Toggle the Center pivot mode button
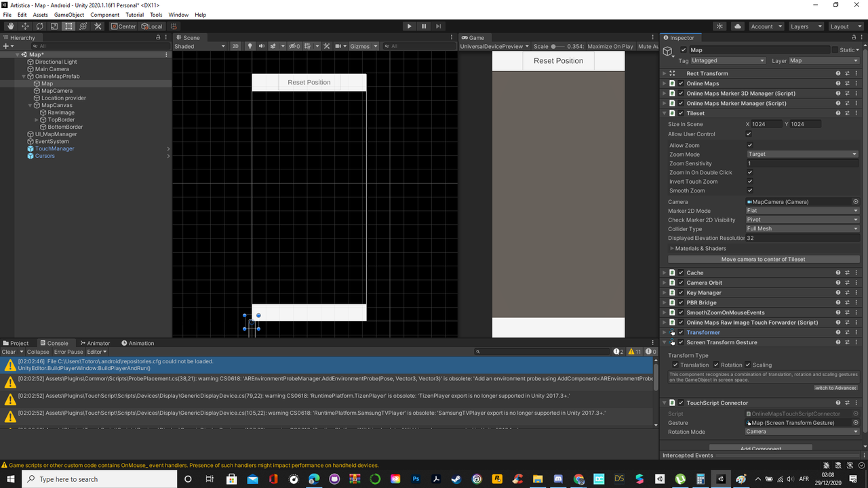This screenshot has height=488, width=868. click(x=123, y=26)
